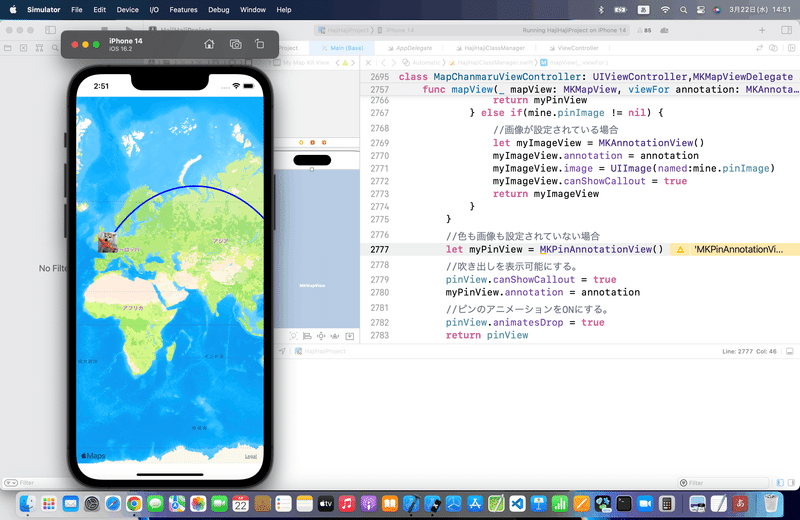This screenshot has height=520, width=800.
Task: Open the Debug menu
Action: (218, 10)
